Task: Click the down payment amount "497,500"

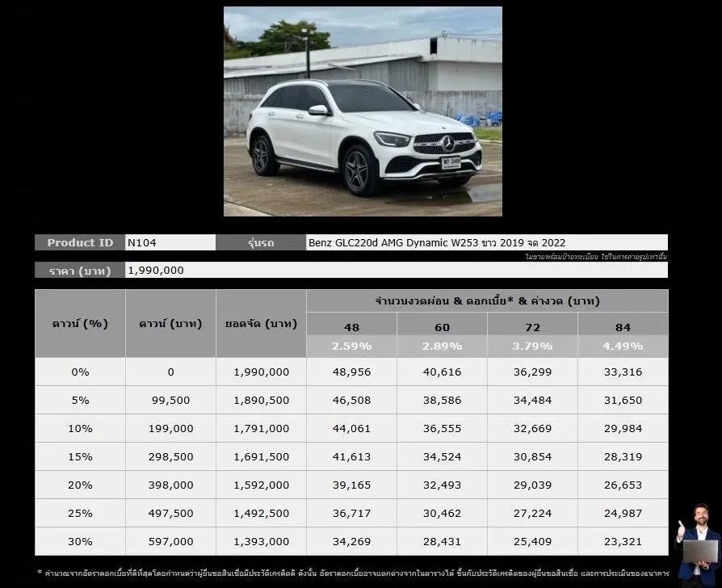Action: (x=170, y=514)
